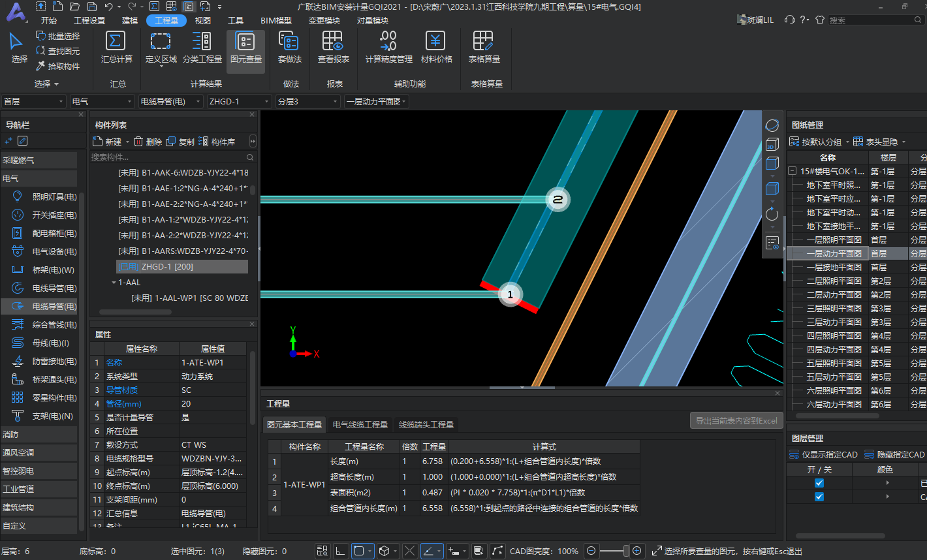
Task: Click 批量选择 button
Action: click(57, 36)
